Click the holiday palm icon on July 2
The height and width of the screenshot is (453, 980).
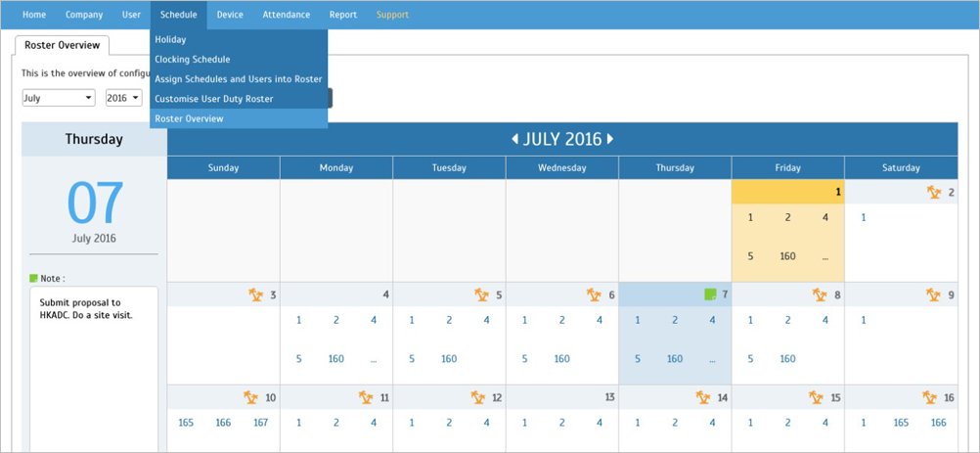click(x=934, y=193)
